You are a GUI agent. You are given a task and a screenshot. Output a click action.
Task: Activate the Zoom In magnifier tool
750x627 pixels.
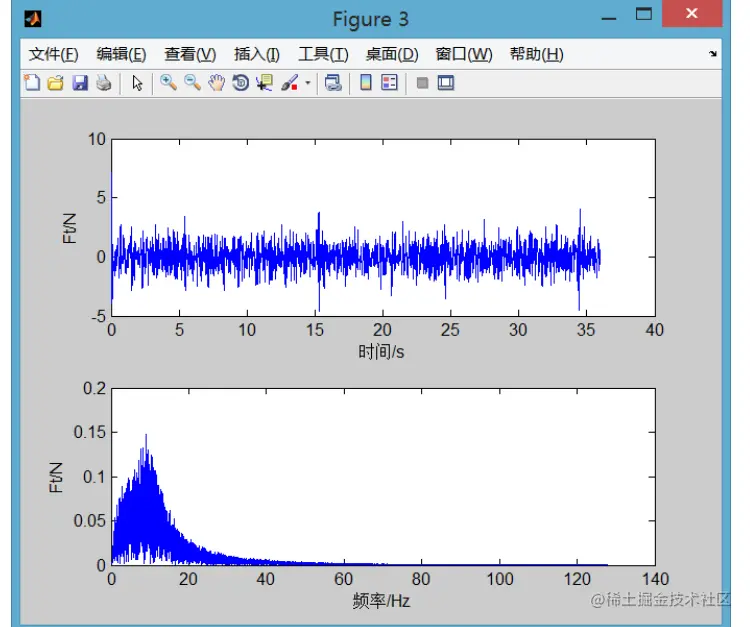168,83
